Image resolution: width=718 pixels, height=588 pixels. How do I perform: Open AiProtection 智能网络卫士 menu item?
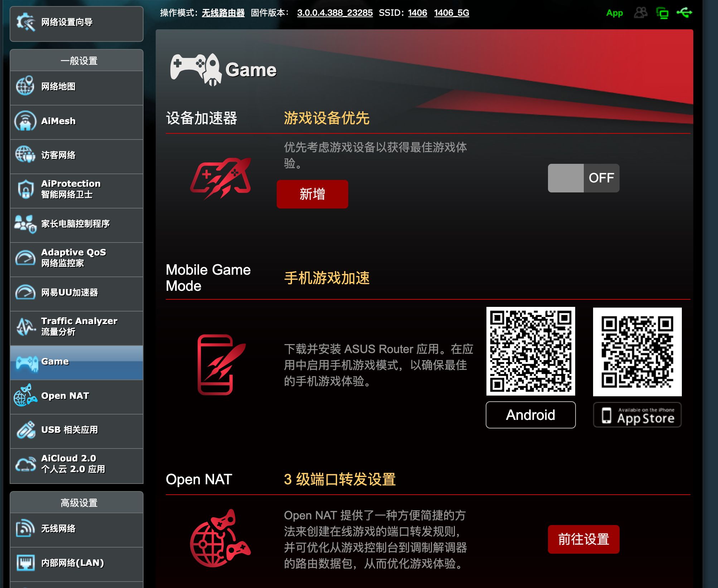click(77, 191)
